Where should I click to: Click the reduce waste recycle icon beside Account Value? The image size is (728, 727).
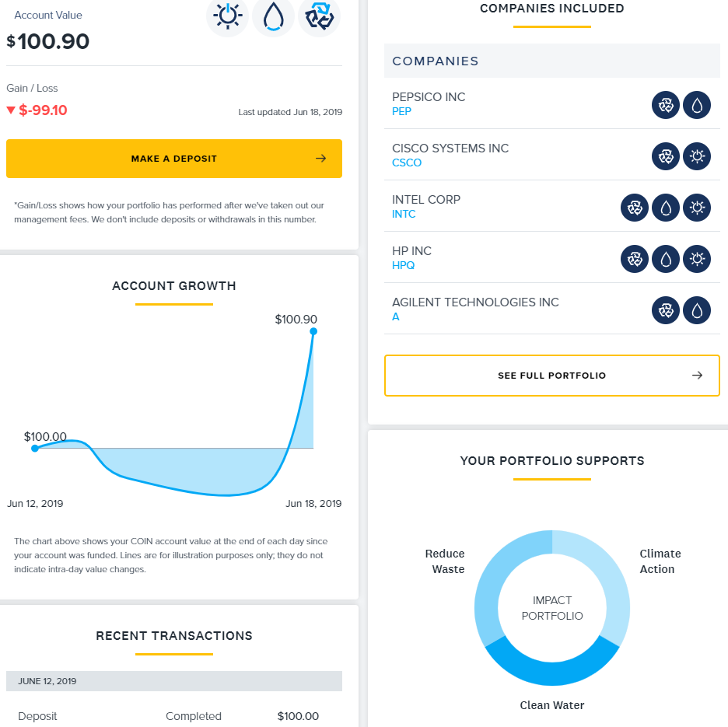click(320, 16)
